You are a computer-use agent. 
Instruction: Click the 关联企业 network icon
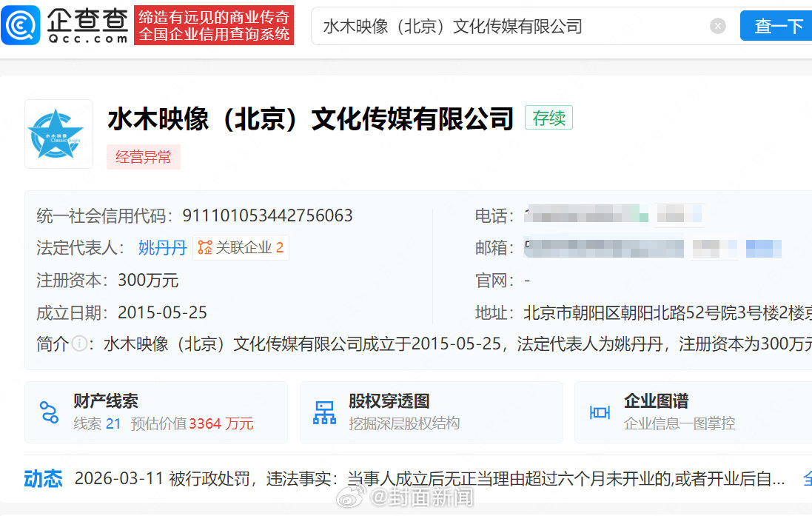pos(205,248)
